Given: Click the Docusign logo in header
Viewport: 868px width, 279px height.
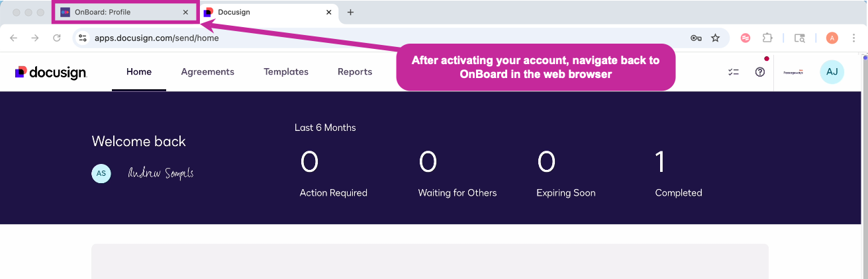Looking at the screenshot, I should (51, 72).
